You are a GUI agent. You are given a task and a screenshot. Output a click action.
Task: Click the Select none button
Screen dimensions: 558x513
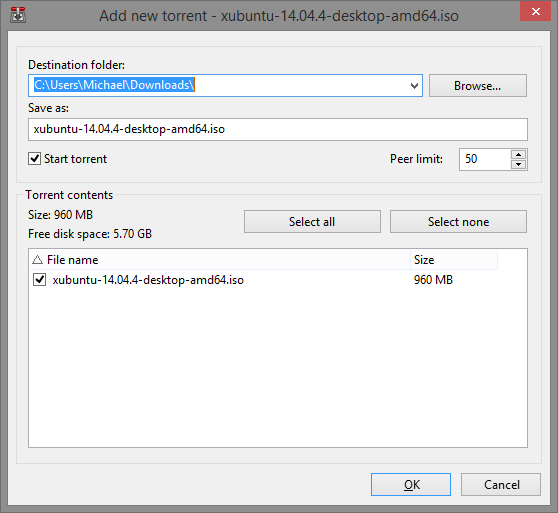point(458,222)
